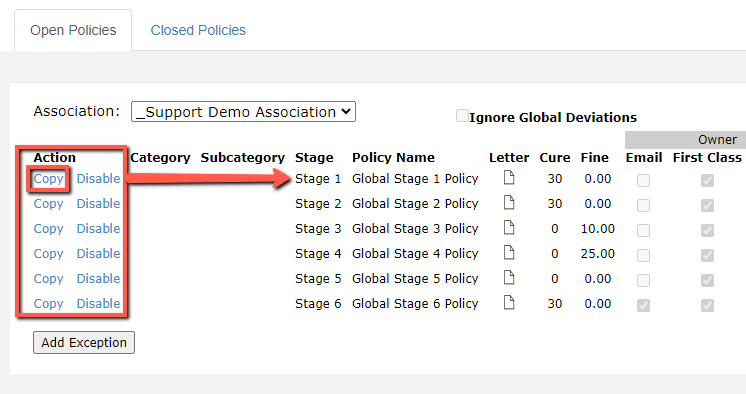
Task: Toggle the Owner Email checkbox for Stage 6
Action: (643, 305)
